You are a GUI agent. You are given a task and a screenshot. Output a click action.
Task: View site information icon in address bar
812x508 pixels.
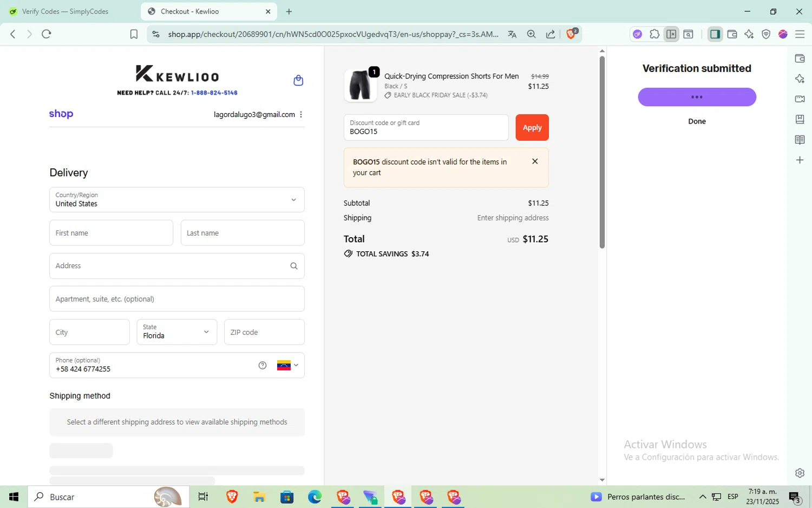pos(156,34)
